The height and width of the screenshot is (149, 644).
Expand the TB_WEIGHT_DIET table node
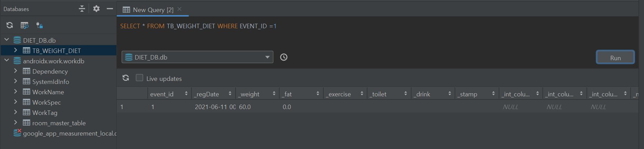click(x=15, y=50)
